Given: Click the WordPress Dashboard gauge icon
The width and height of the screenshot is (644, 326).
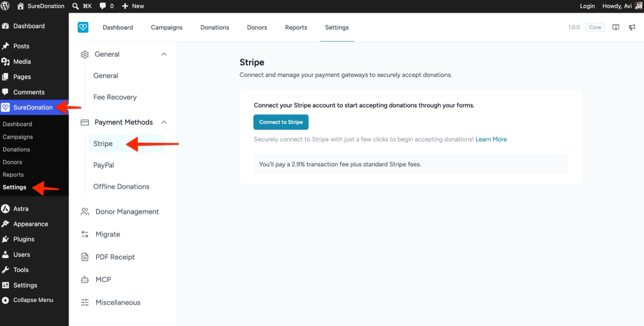Looking at the screenshot, I should (x=5, y=26).
